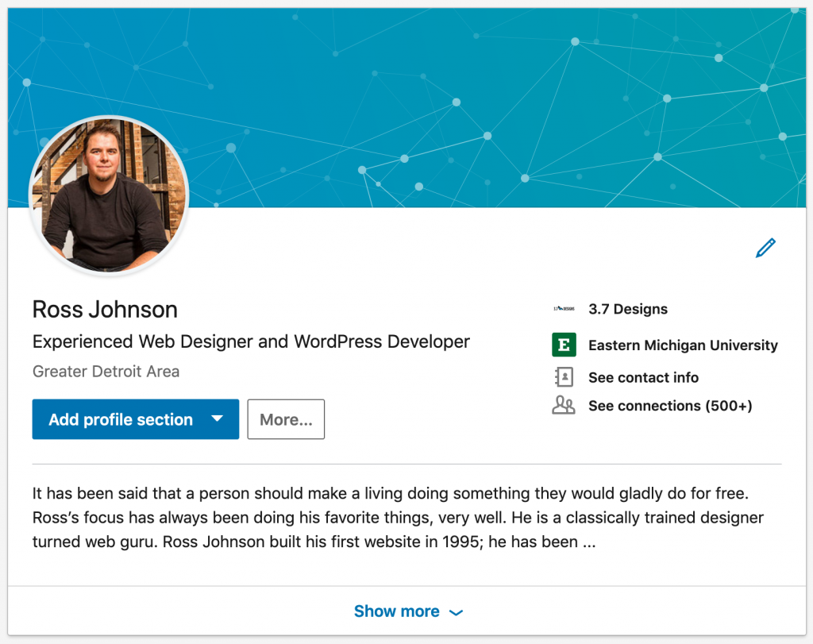Click the green Eastern Michigan University logo

point(563,345)
